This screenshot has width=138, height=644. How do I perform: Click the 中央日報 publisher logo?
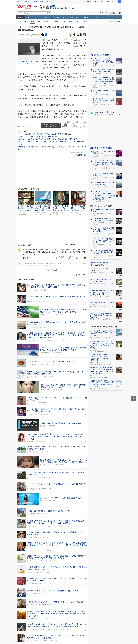[x=77, y=35]
